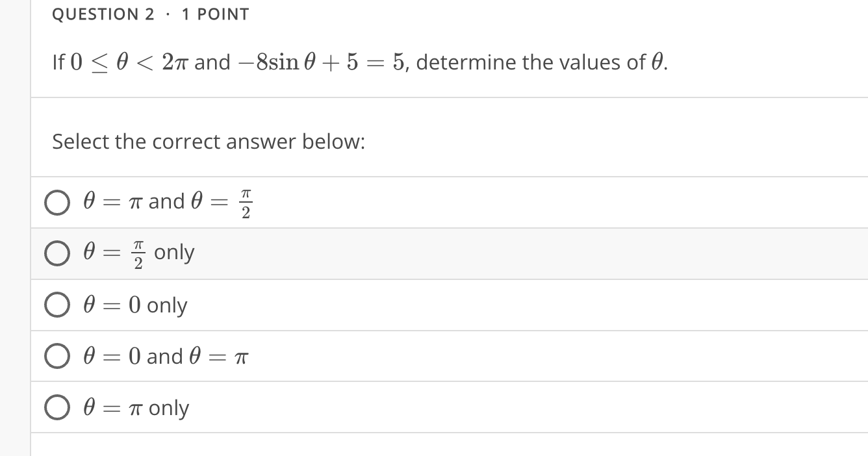Choose the "θ = π/2 only" answer option
The image size is (868, 456).
[57, 253]
